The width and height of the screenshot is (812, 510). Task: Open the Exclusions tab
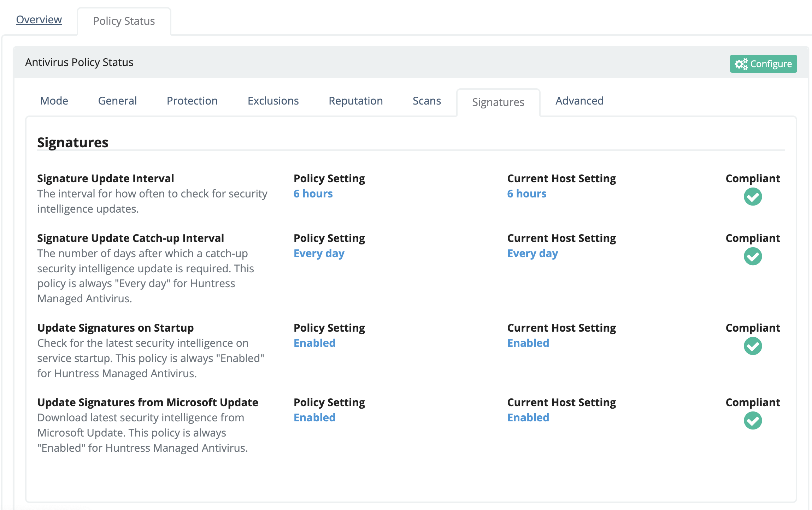click(x=273, y=101)
